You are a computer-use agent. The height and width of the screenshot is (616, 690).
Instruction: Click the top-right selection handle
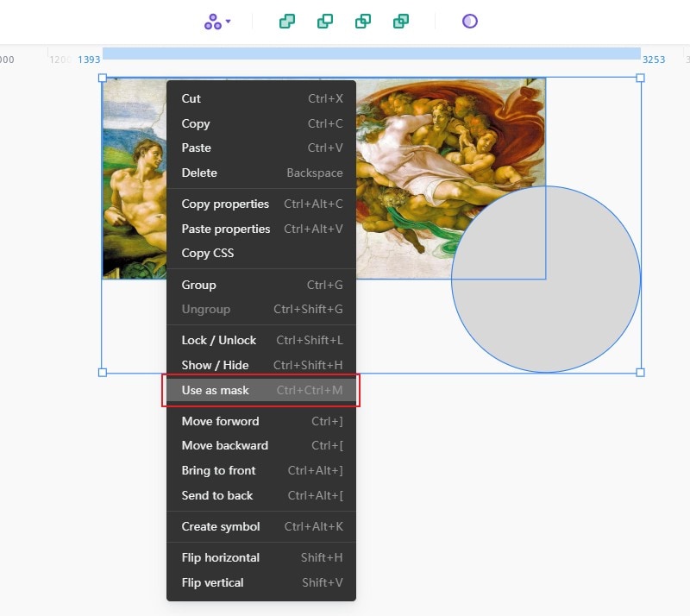point(641,78)
